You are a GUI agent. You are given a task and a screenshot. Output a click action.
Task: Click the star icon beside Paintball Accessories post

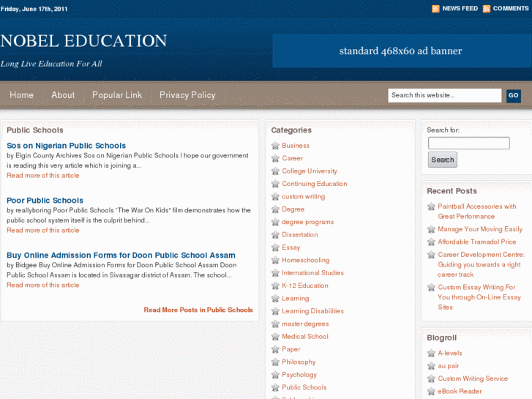tap(431, 206)
